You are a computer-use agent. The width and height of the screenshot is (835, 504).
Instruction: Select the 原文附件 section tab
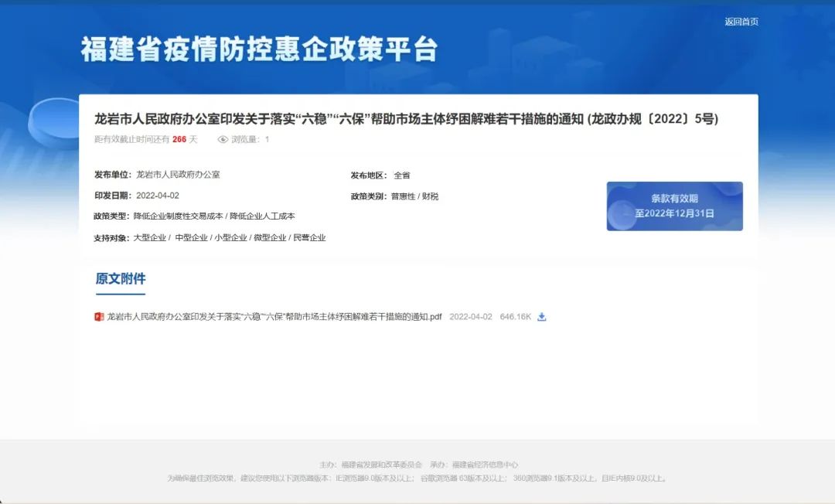tap(121, 279)
